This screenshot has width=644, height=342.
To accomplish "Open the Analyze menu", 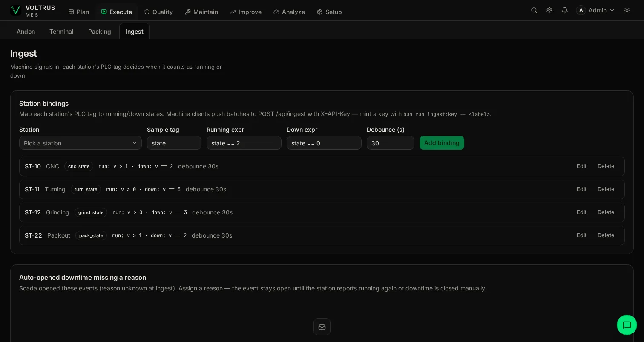I will tap(289, 12).
